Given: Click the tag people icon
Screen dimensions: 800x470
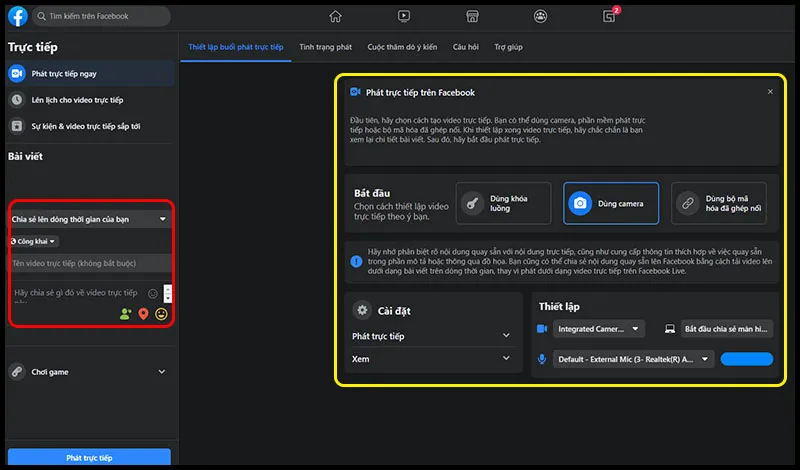Looking at the screenshot, I should [125, 314].
